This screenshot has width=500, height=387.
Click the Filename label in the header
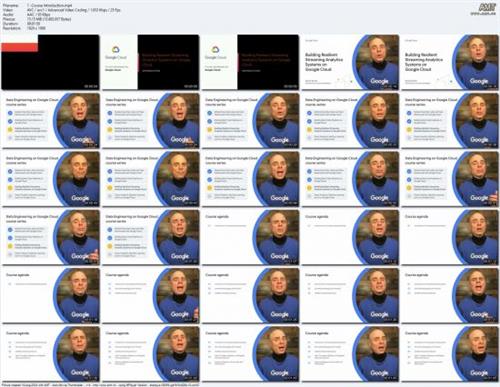[x=11, y=6]
